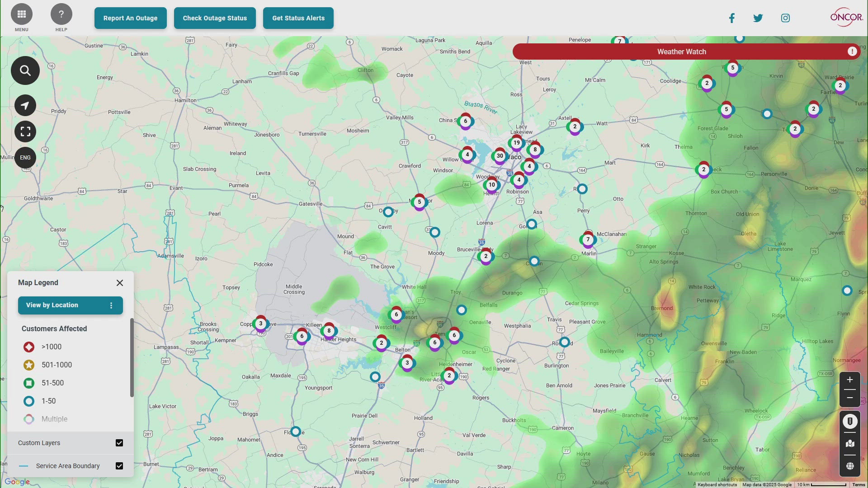Open the map layers icon
868x488 pixels.
(x=850, y=444)
